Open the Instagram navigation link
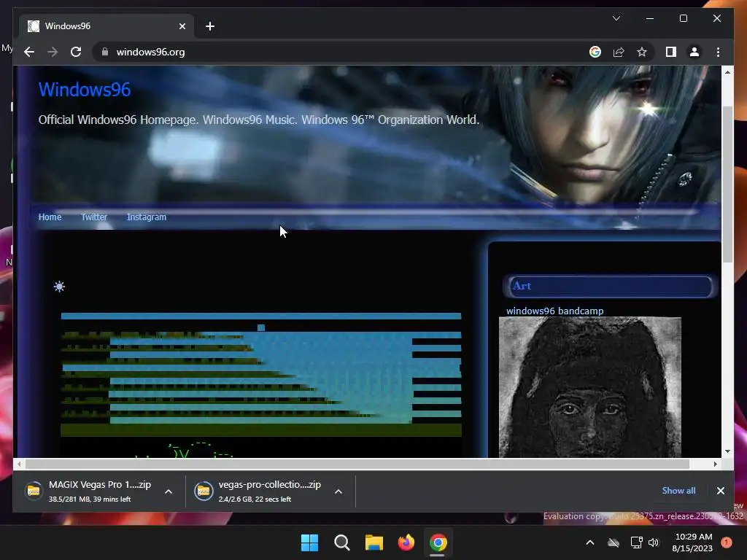The width and height of the screenshot is (747, 560). tap(146, 217)
